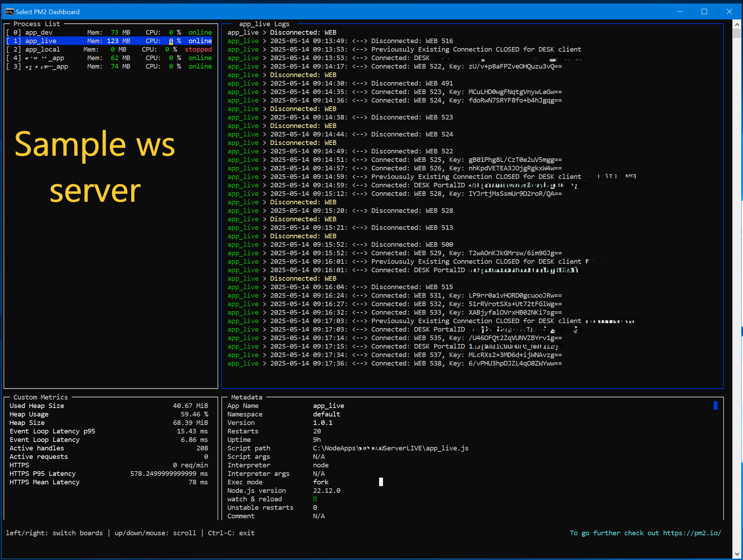Click the Heap Usage 59.46 % value
Viewport: 743px width, 560px height.
(x=194, y=414)
